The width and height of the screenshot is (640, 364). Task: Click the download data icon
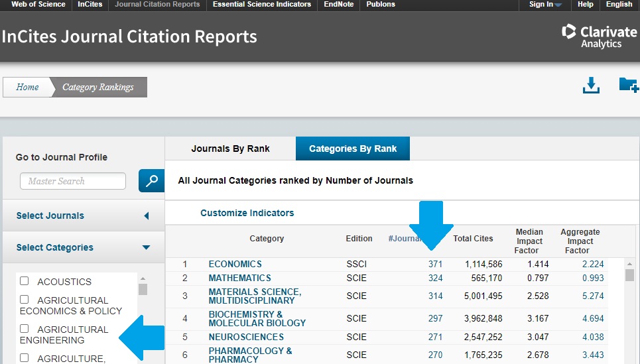pos(591,86)
